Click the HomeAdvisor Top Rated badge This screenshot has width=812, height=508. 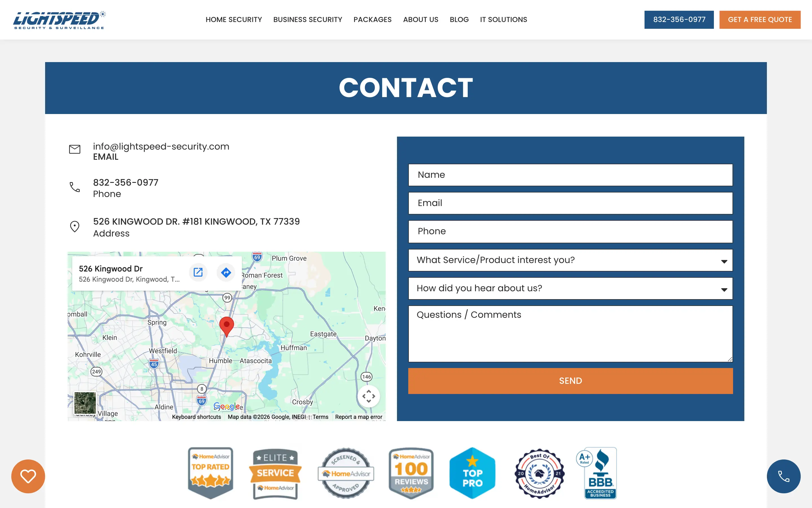[x=210, y=473]
